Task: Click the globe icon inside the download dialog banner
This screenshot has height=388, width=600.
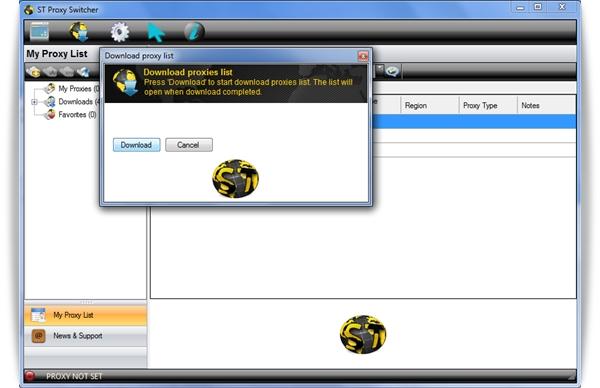Action: coord(125,82)
